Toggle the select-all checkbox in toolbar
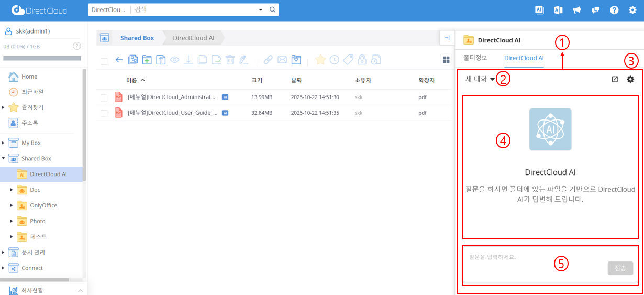Image resolution: width=644 pixels, height=295 pixels. (x=104, y=61)
